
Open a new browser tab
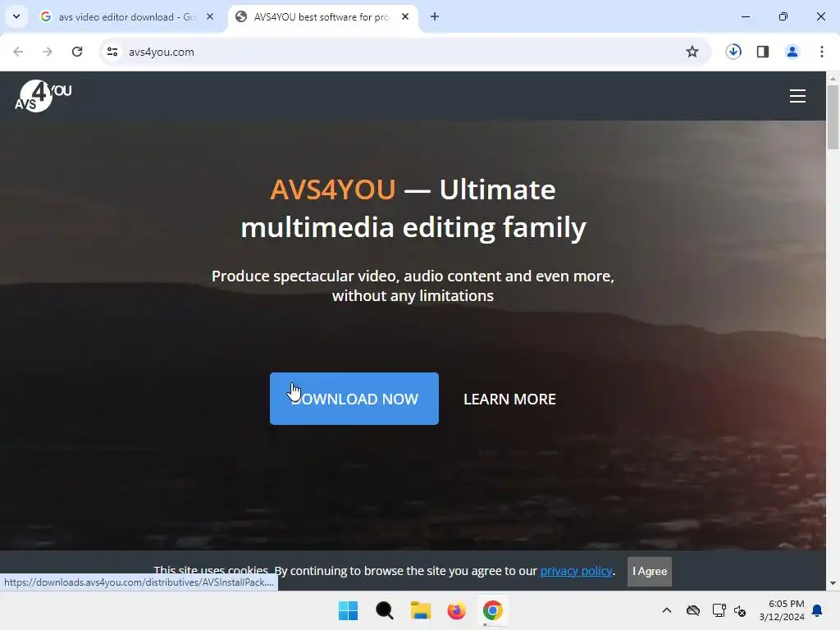click(435, 16)
